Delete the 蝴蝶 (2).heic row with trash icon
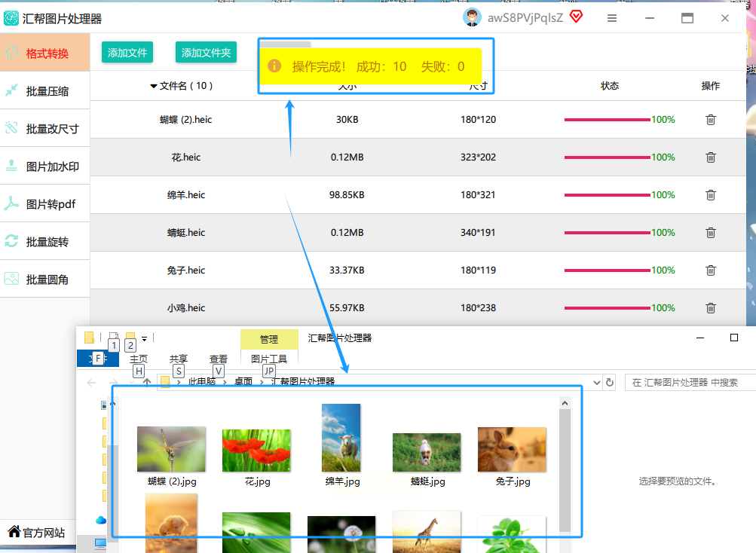This screenshot has height=553, width=756. (711, 120)
